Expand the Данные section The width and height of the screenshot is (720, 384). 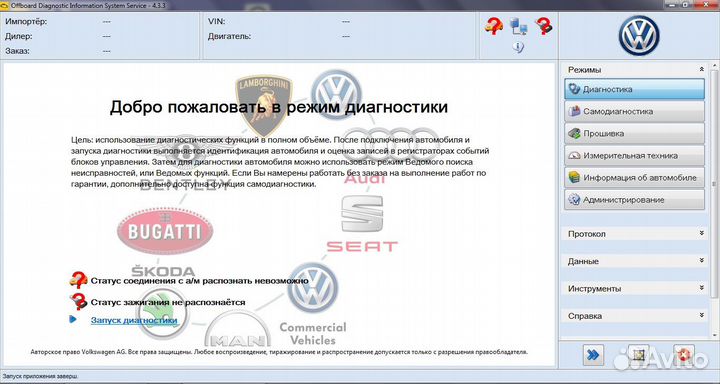(x=702, y=260)
